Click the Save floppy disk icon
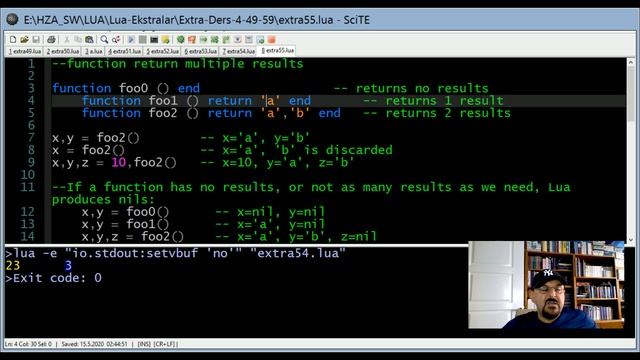 [36, 40]
